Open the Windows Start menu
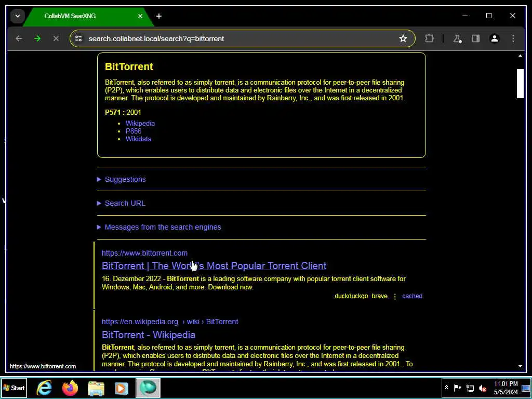Screen dimensions: 532x399 (x=14, y=388)
